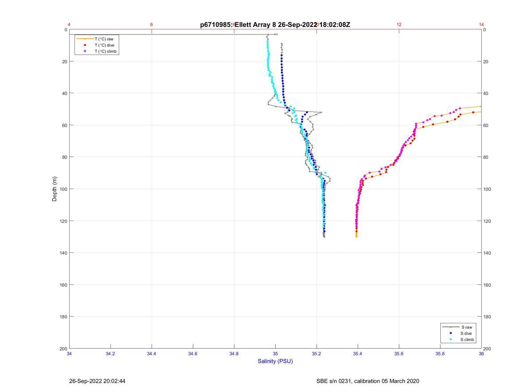Screen dimensions: 532x392
Task: Select 'S climb' legend entry
Action: [x=467, y=340]
